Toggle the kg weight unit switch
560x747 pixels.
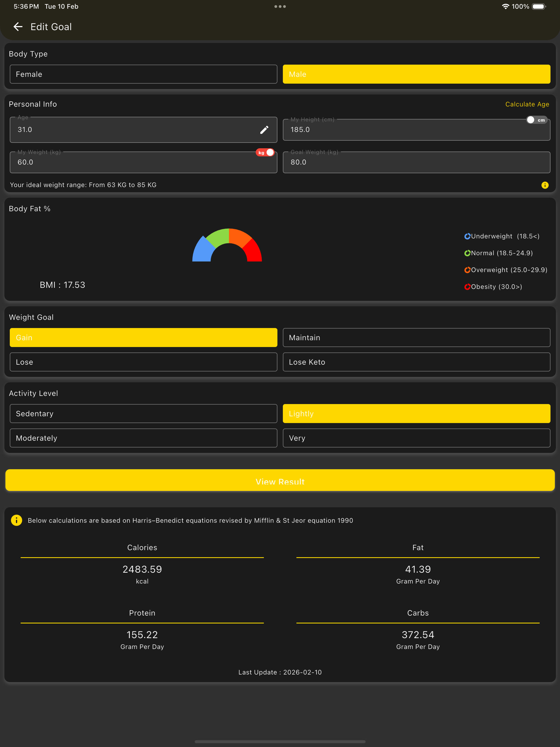pyautogui.click(x=265, y=153)
